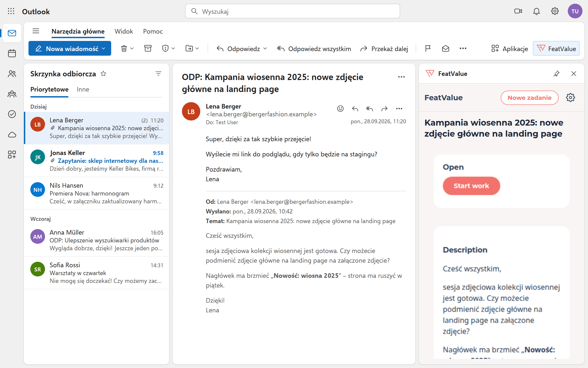Start a Teams video call icon
The width and height of the screenshot is (588, 368).
pos(518,11)
